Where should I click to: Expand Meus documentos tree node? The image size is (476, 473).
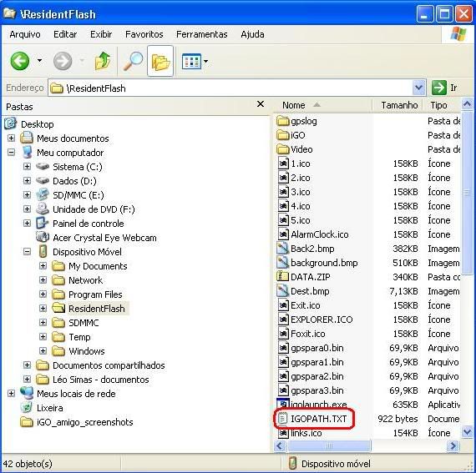(x=11, y=138)
